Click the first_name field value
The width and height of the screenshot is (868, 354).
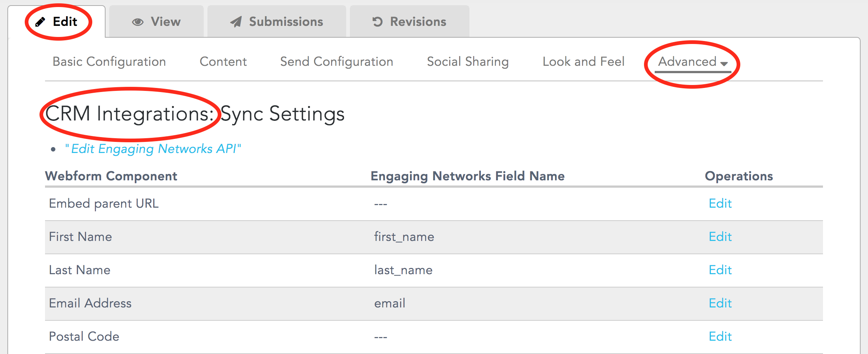tap(404, 237)
